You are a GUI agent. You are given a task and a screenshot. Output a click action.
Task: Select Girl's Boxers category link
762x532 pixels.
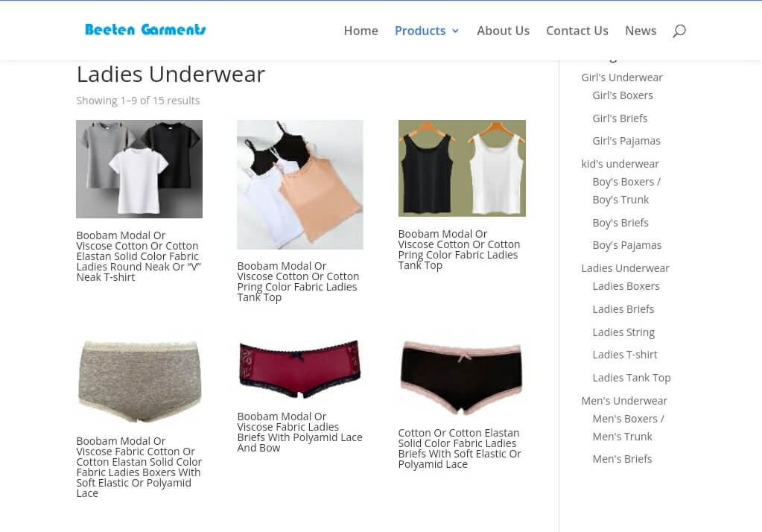point(623,95)
